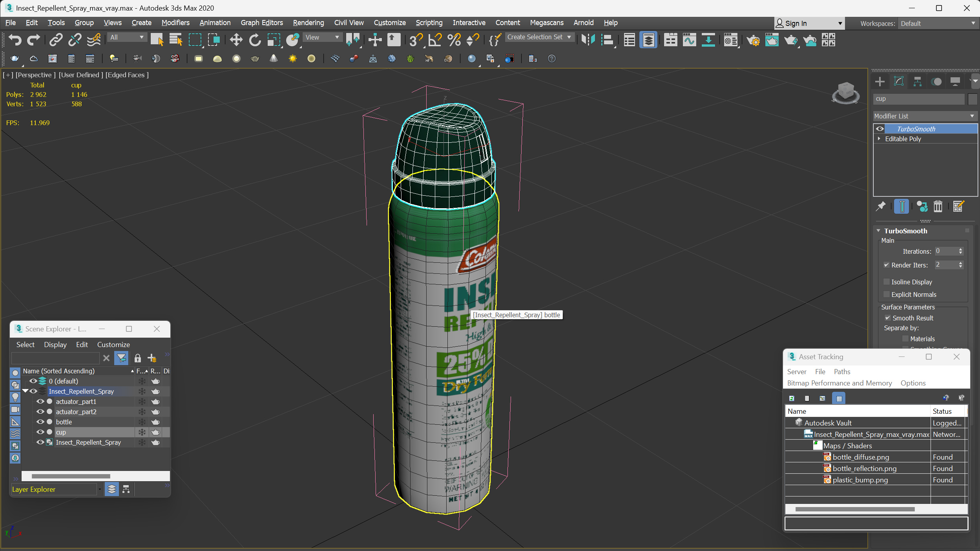Click Pin Stack icon below modifier stack

pos(881,206)
